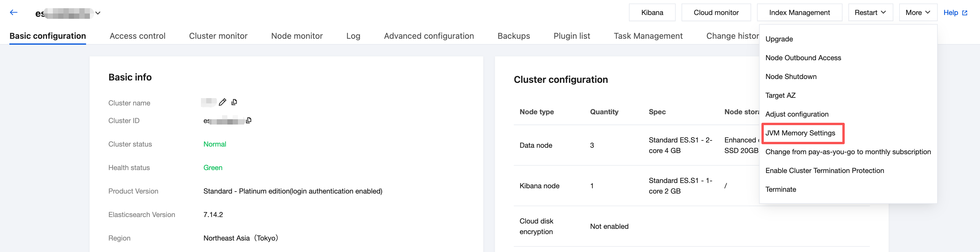Select Enable Cluster Termination Protection
This screenshot has width=980, height=252.
824,171
